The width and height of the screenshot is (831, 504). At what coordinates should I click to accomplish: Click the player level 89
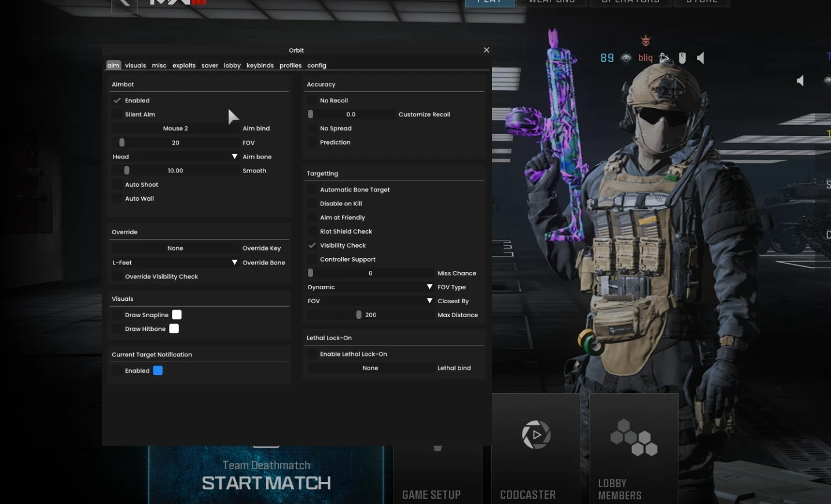607,58
